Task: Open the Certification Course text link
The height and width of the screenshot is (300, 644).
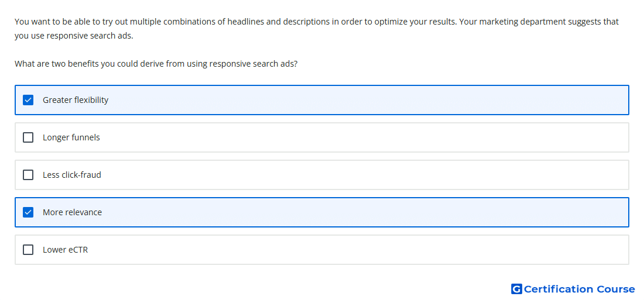Action: (579, 289)
